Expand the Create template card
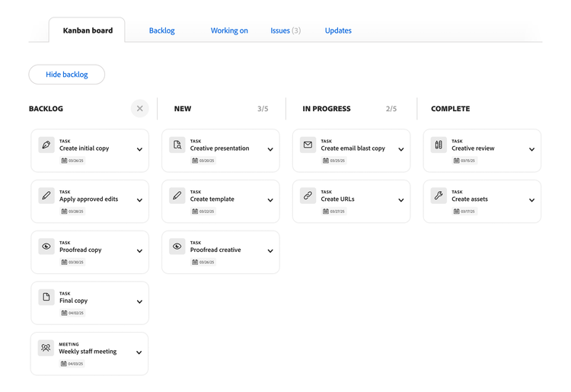This screenshot has height=392, width=571. coord(270,200)
